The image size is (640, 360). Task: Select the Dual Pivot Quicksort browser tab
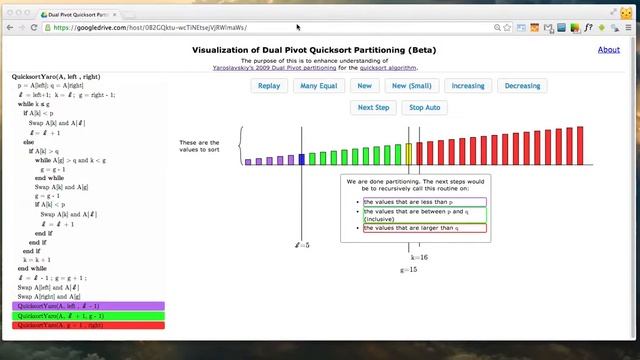[x=78, y=14]
